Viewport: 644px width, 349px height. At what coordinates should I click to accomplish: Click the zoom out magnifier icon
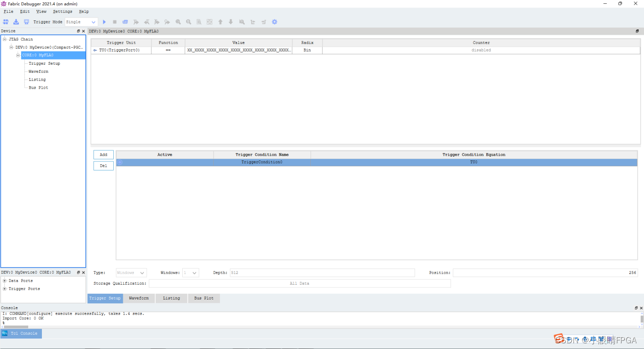click(188, 22)
